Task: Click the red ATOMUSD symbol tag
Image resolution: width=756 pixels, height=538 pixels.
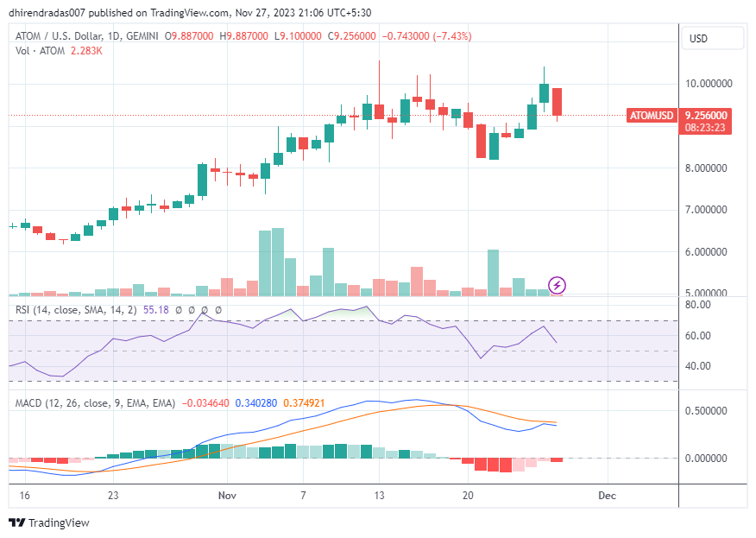Action: (x=652, y=115)
